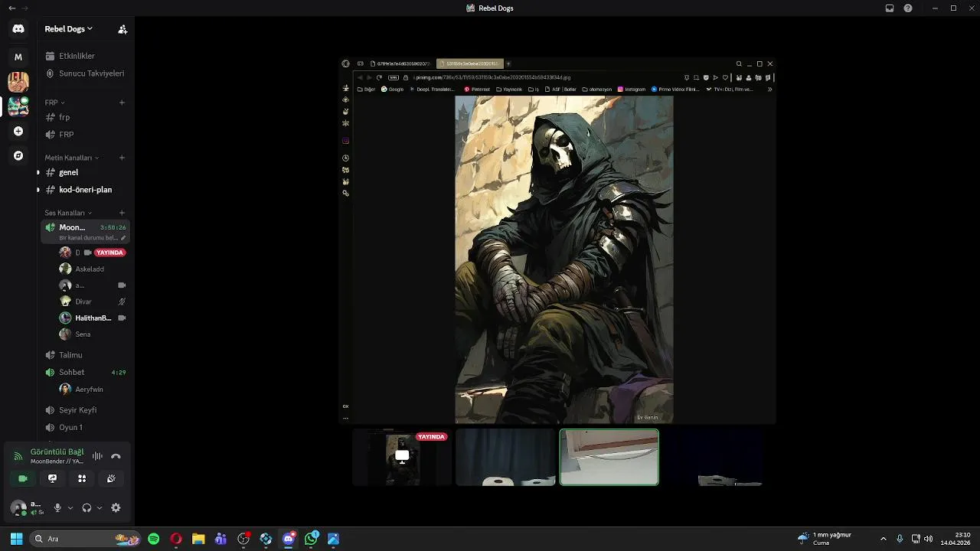The width and height of the screenshot is (980, 551).
Task: Show more bookmarks double-arrow
Action: point(769,90)
